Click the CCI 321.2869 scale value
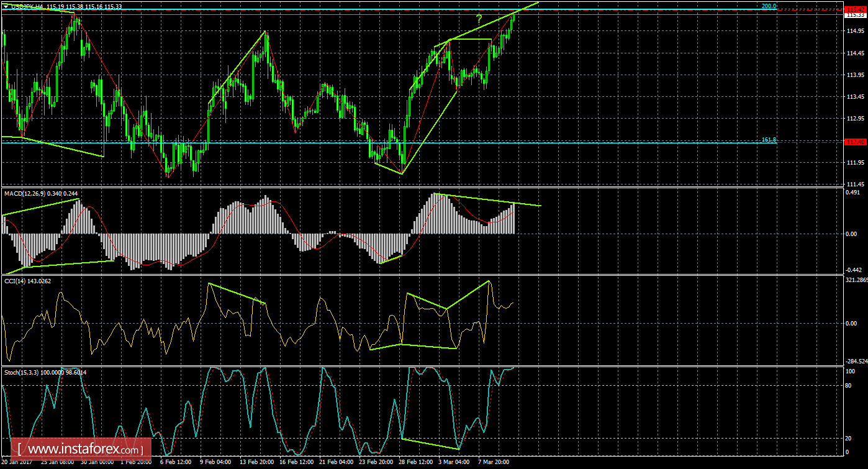Screen dimensions: 868x469 coord(856,281)
